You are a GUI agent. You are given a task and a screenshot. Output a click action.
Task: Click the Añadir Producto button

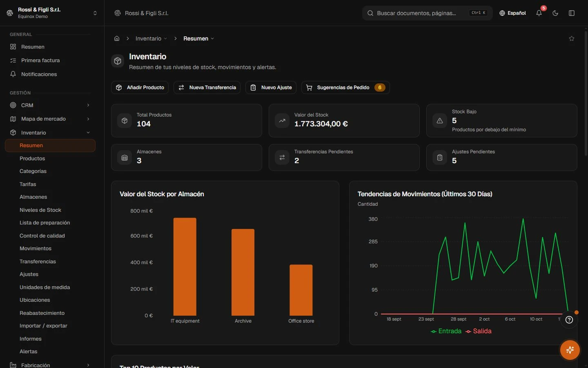[x=140, y=88]
